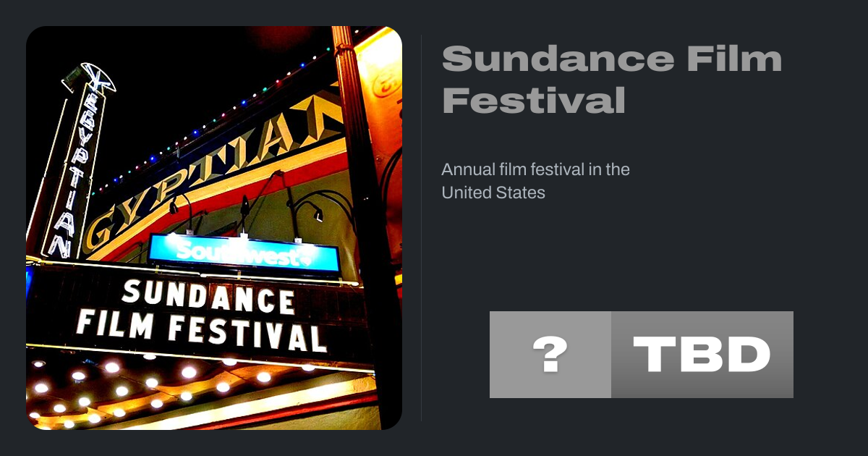Click the word Festival in the title
Image resolution: width=868 pixels, height=456 pixels.
(533, 101)
